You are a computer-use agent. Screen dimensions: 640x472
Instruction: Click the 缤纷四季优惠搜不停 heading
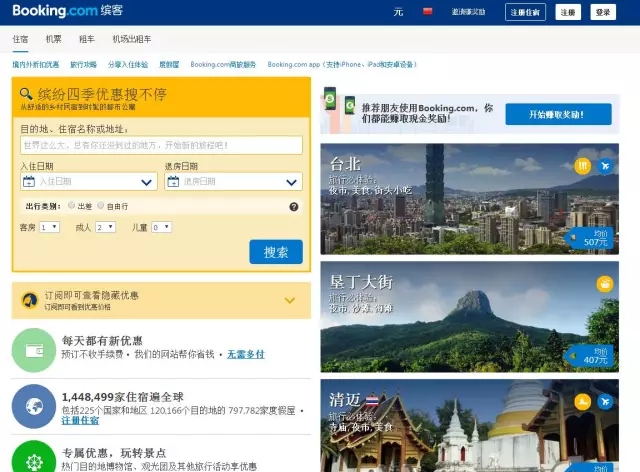click(x=102, y=94)
